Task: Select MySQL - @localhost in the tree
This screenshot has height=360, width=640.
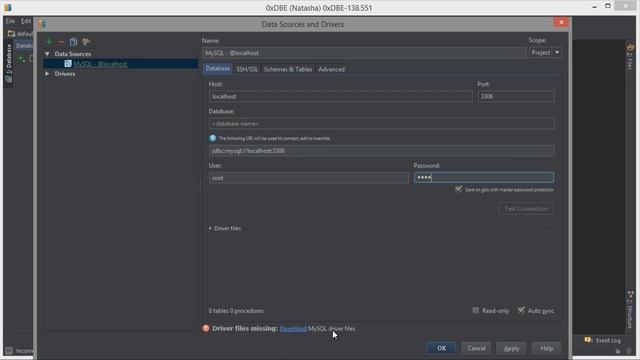Action: [x=100, y=64]
